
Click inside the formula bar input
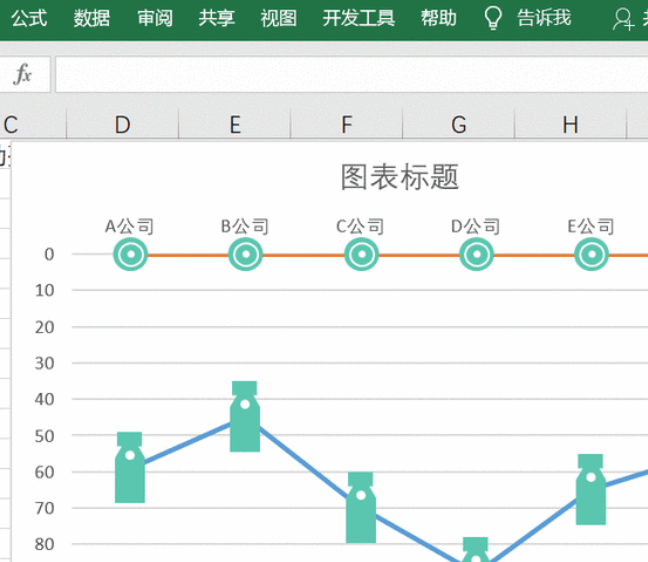[x=351, y=74]
